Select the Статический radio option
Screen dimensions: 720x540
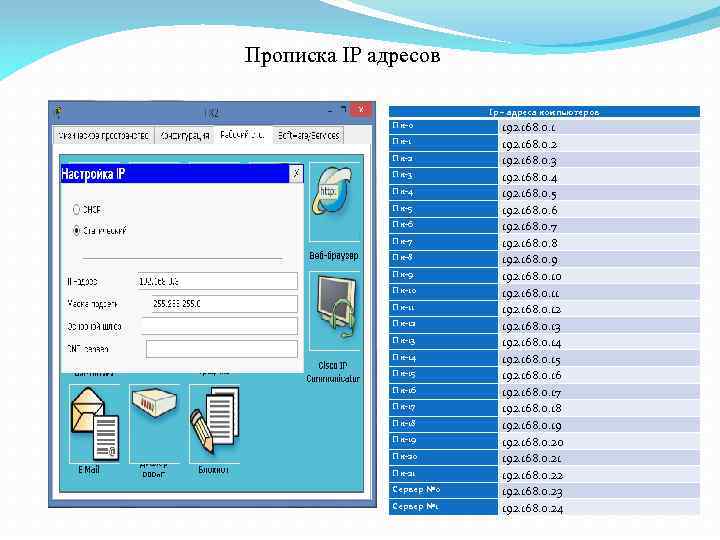[x=77, y=231]
